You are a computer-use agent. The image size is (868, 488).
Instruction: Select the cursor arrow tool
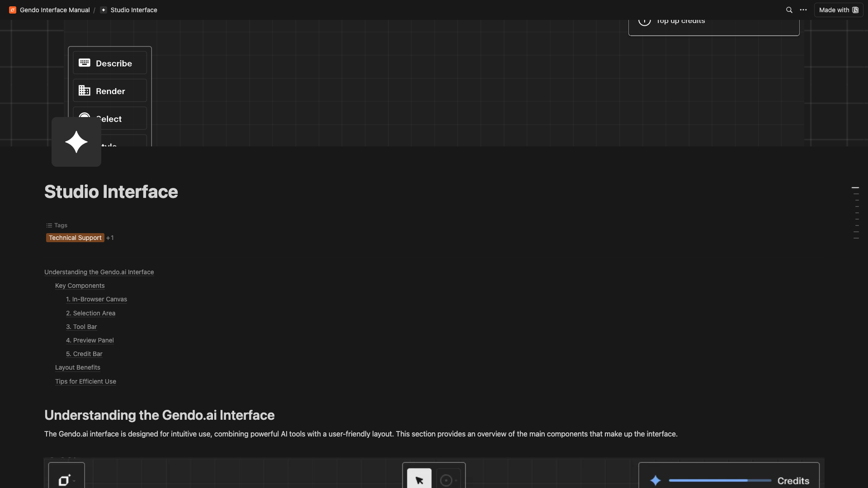coord(419,480)
